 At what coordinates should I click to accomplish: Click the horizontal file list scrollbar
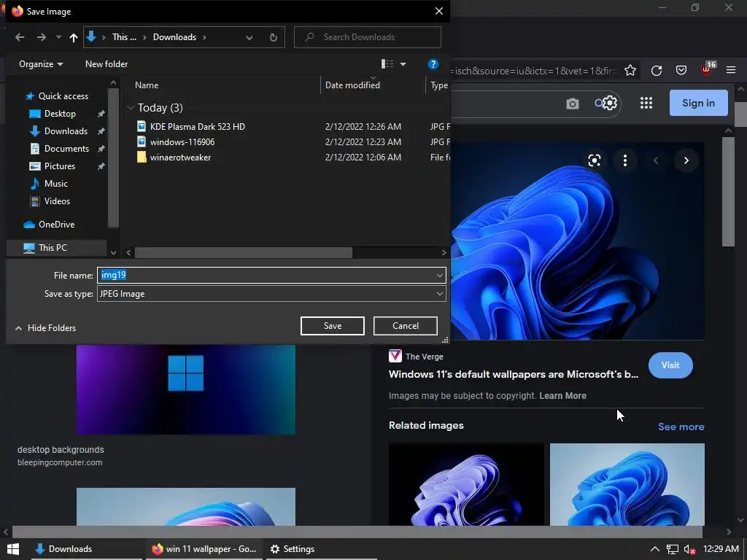click(x=244, y=253)
